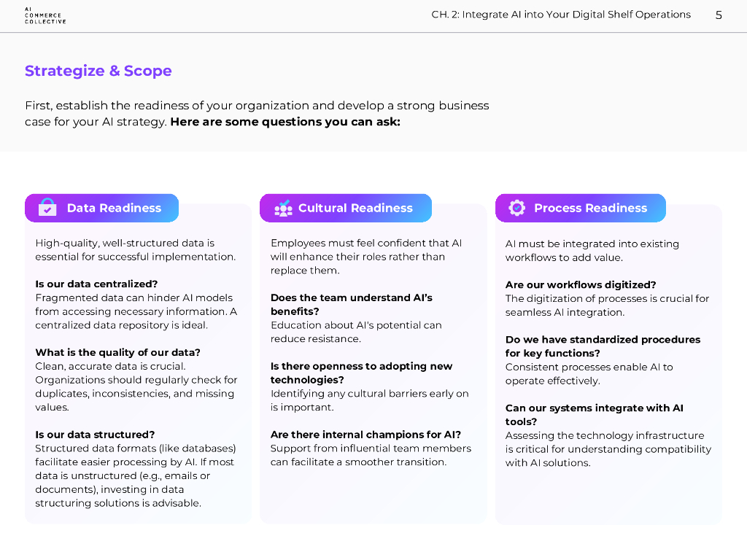The image size is (747, 560).
Task: Click the "Is our data centralized?" question
Action: (96, 284)
